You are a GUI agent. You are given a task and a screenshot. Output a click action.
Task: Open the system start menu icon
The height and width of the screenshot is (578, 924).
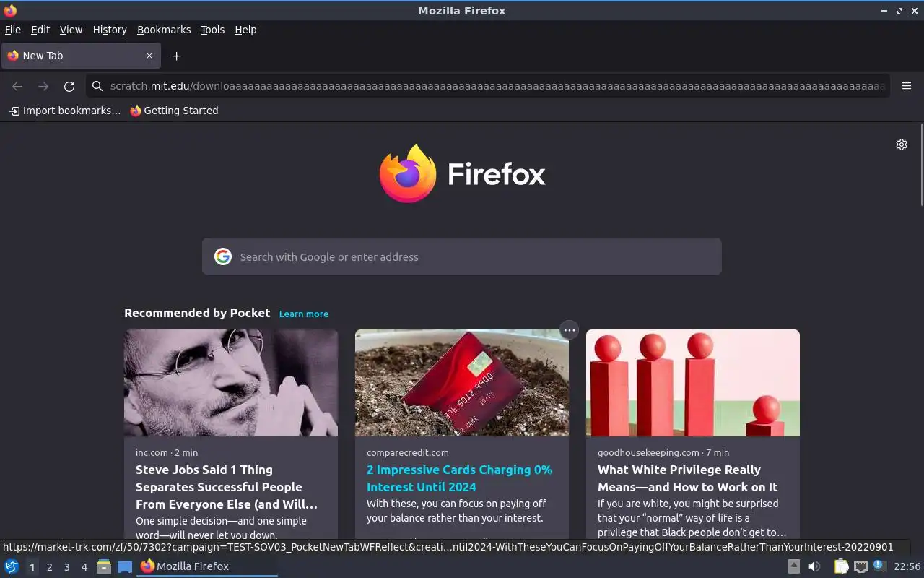[12, 566]
